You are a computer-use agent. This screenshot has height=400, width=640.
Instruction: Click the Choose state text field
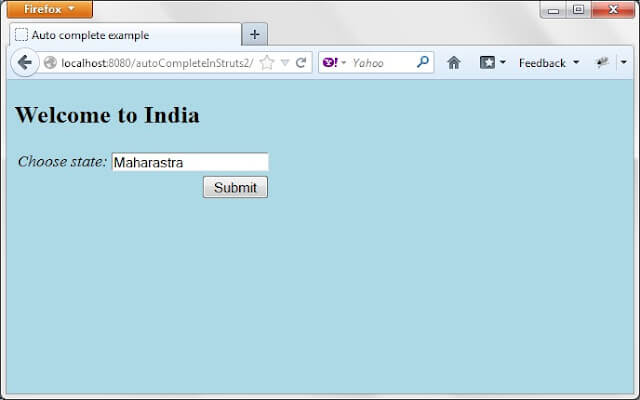tap(190, 162)
